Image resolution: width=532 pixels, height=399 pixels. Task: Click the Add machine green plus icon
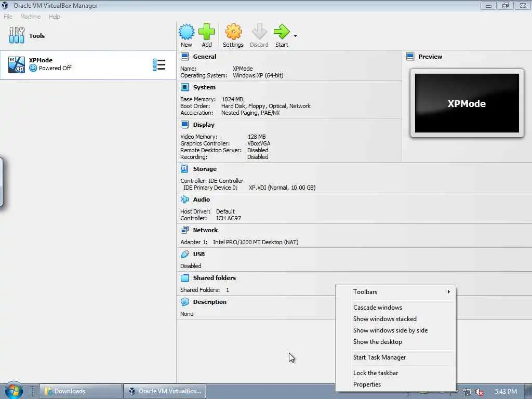point(207,32)
